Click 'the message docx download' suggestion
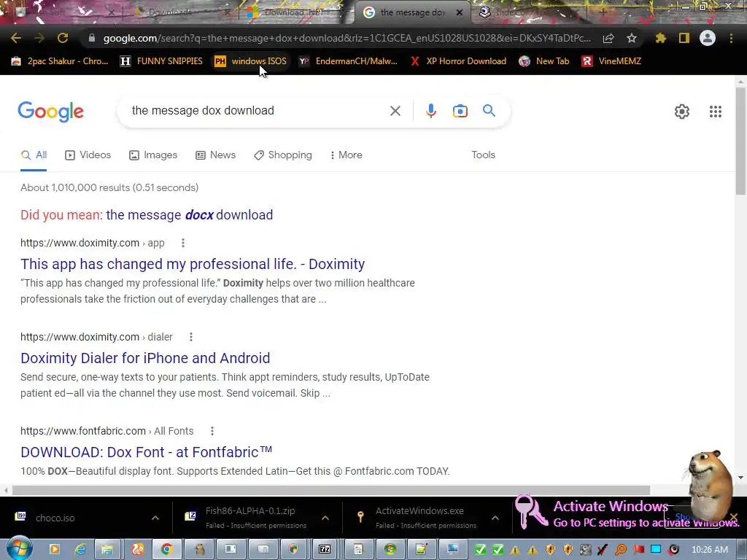The height and width of the screenshot is (560, 747). coord(190,215)
